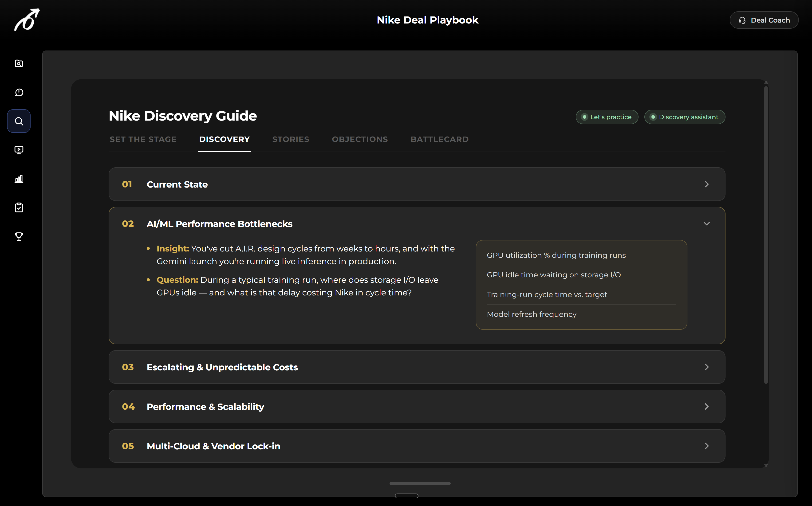Click the Model refresh frequency metric
Viewport: 812px width, 506px height.
pos(532,314)
